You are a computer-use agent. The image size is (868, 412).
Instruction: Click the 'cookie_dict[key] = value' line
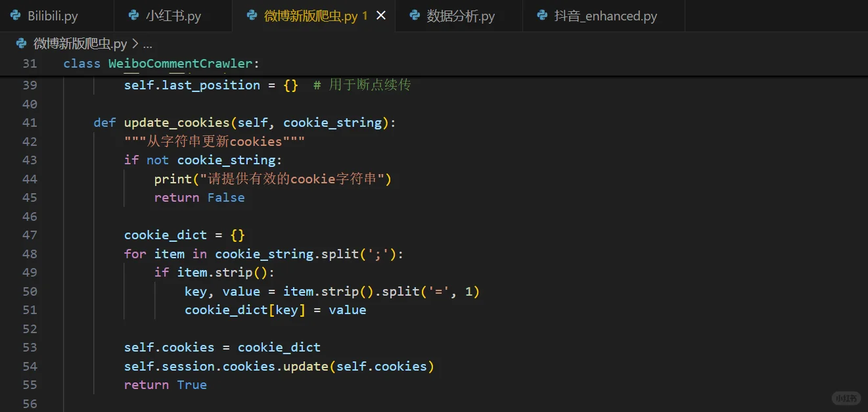pyautogui.click(x=275, y=309)
